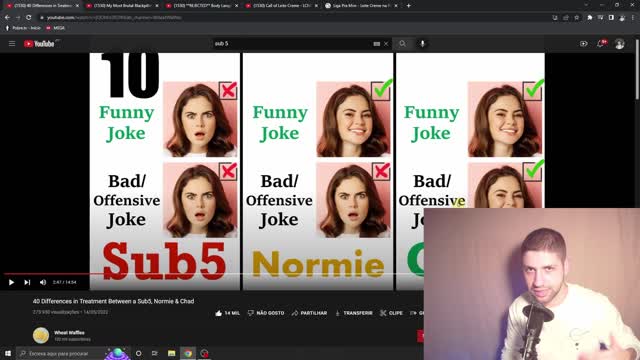Open the Wheat Waffles channel name link

69,333
